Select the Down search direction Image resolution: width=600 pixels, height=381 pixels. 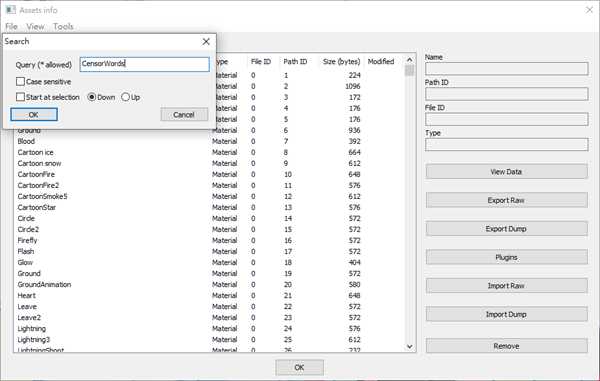coord(91,97)
